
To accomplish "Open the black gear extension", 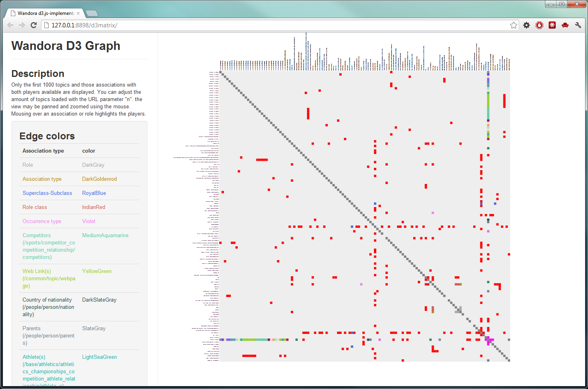I will point(526,25).
